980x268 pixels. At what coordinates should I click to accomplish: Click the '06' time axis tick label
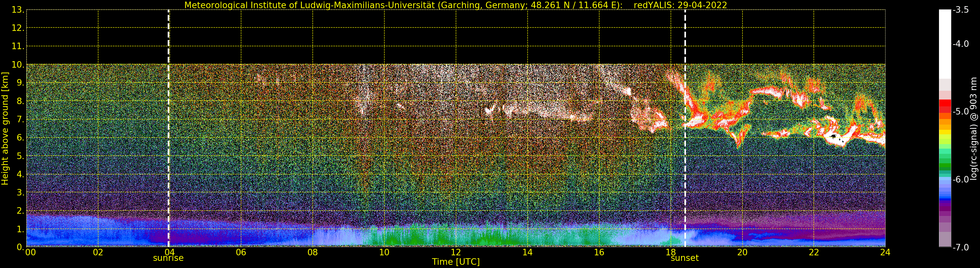[x=241, y=252]
